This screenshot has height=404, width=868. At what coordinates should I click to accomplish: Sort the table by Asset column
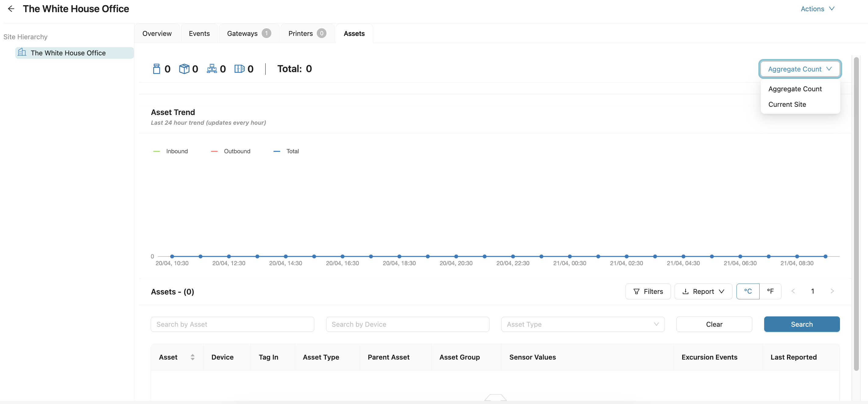click(192, 357)
